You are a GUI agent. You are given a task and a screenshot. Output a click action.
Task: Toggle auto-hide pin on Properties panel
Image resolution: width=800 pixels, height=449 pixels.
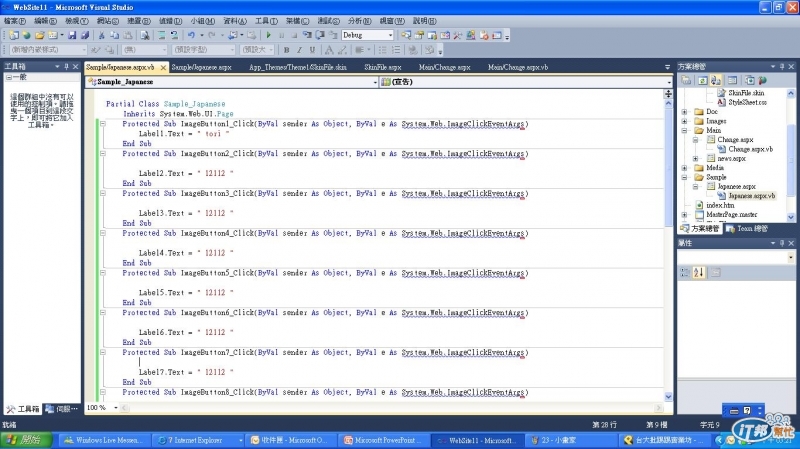782,243
